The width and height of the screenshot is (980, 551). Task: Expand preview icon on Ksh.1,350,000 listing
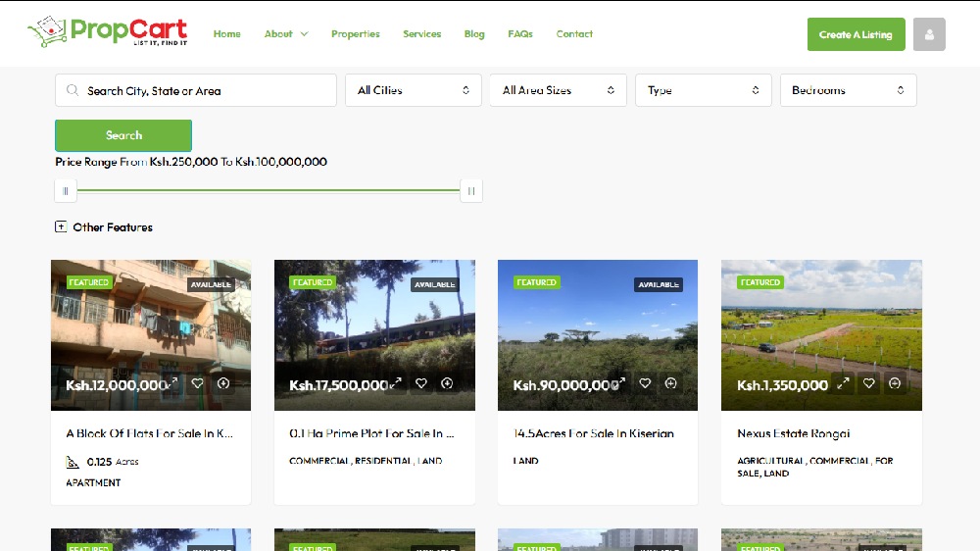(843, 383)
